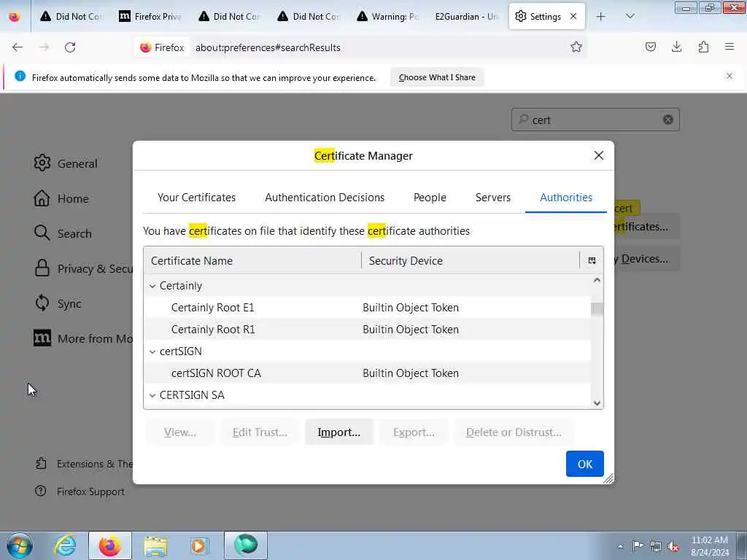Open Save to Pocket icon
The height and width of the screenshot is (560, 747).
[x=650, y=47]
